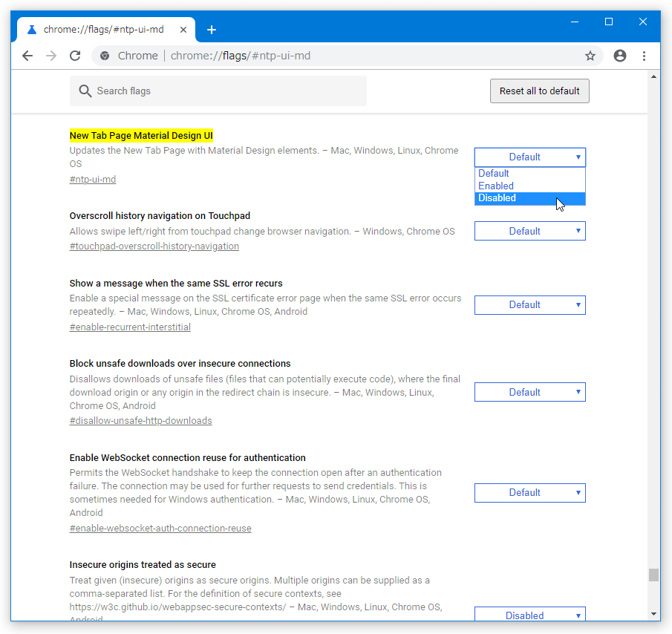This screenshot has width=672, height=634.
Task: Click the scrollbar down arrow
Action: [x=653, y=614]
